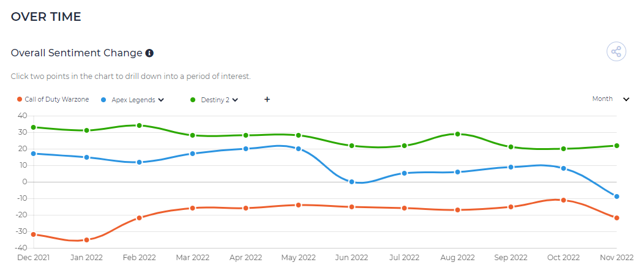Viewport: 644px width, 273px height.
Task: Add a game with the plus icon
Action: point(267,99)
